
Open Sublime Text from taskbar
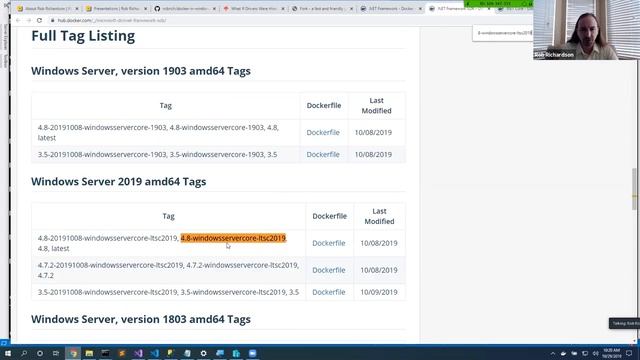122,353
